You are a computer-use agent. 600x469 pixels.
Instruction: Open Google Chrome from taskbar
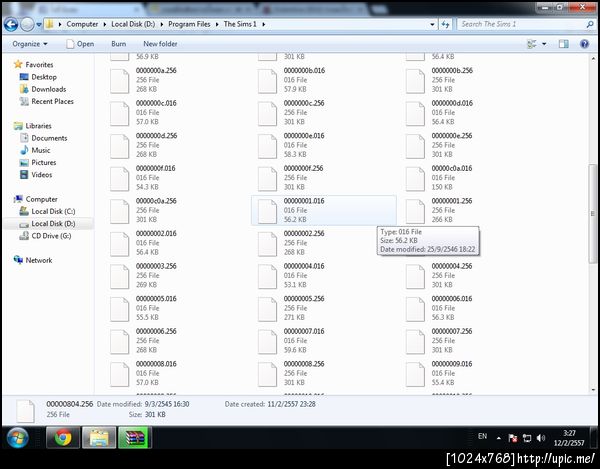click(63, 437)
